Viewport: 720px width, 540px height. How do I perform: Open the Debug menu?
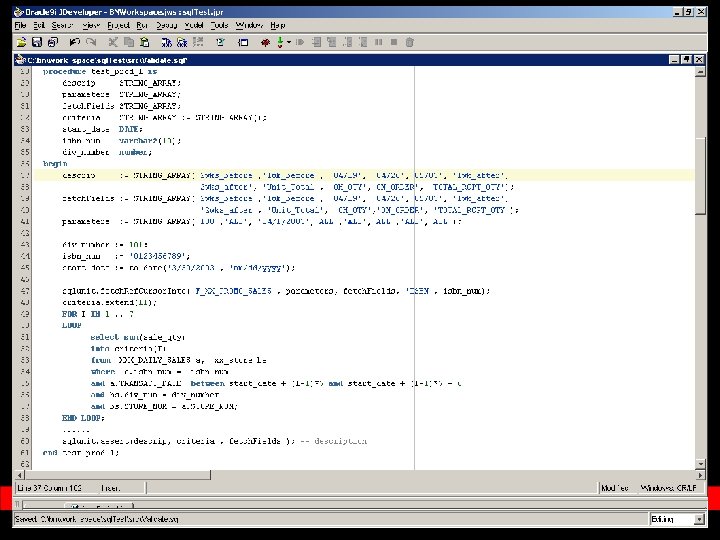(166, 25)
